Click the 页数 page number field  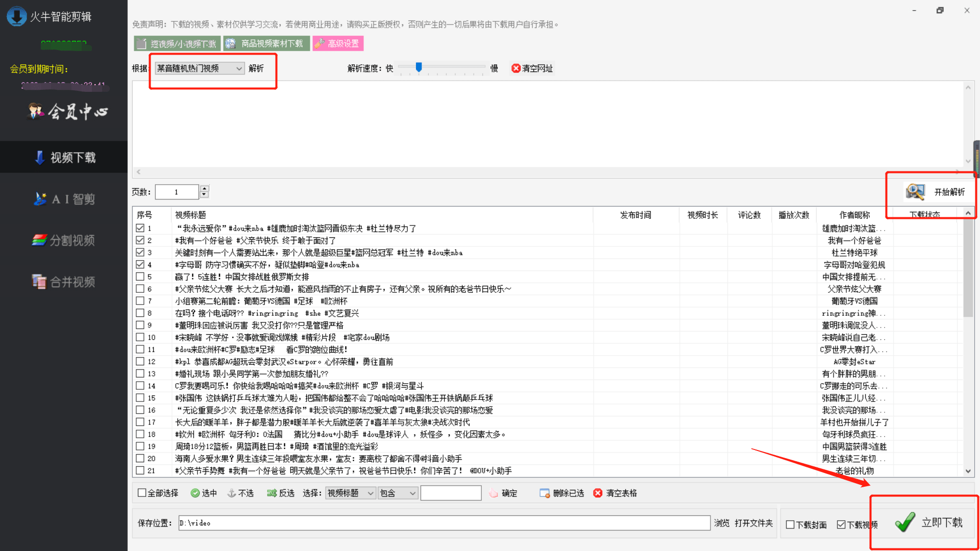click(x=177, y=192)
